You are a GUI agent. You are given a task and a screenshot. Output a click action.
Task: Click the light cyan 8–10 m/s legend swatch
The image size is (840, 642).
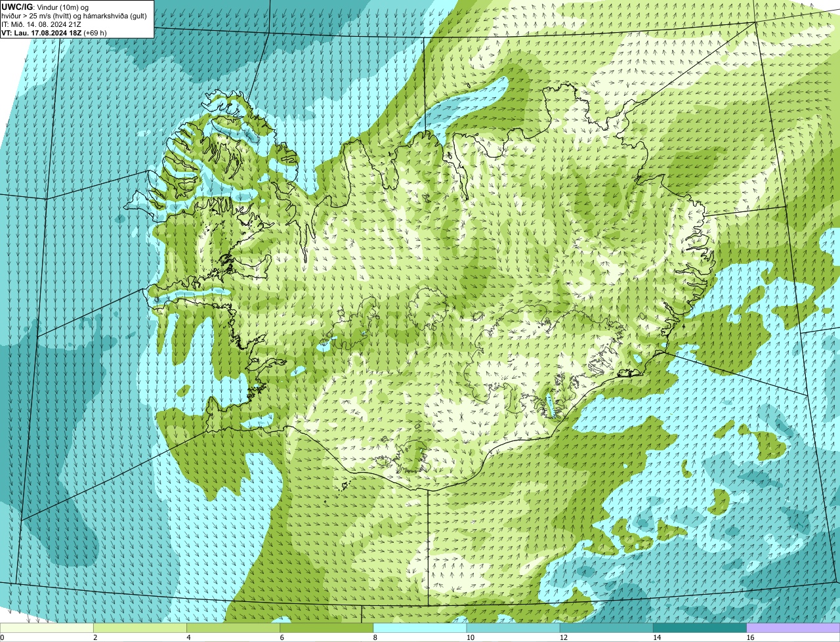coord(420,628)
